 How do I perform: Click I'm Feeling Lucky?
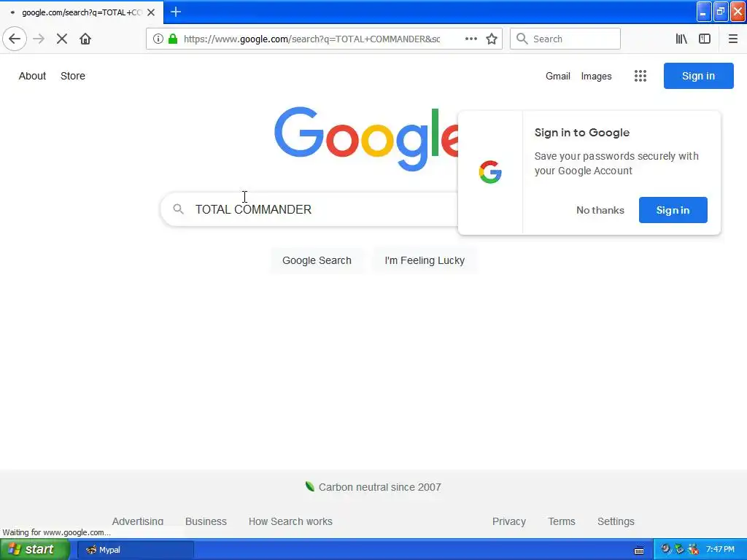point(425,260)
